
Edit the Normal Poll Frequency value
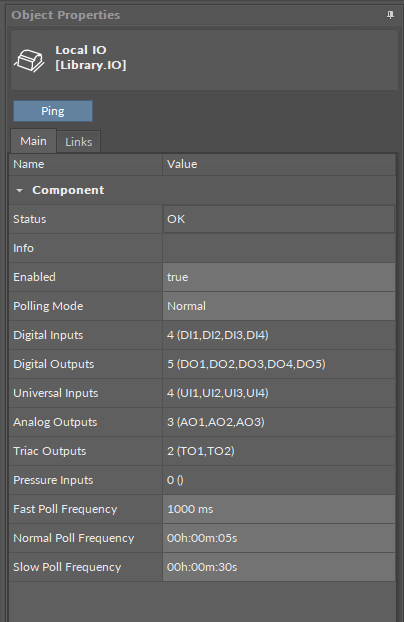(x=279, y=538)
